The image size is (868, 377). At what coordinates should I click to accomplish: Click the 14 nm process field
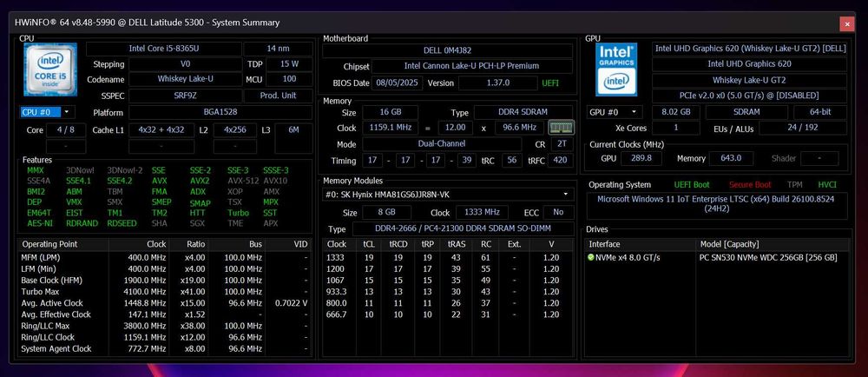278,49
